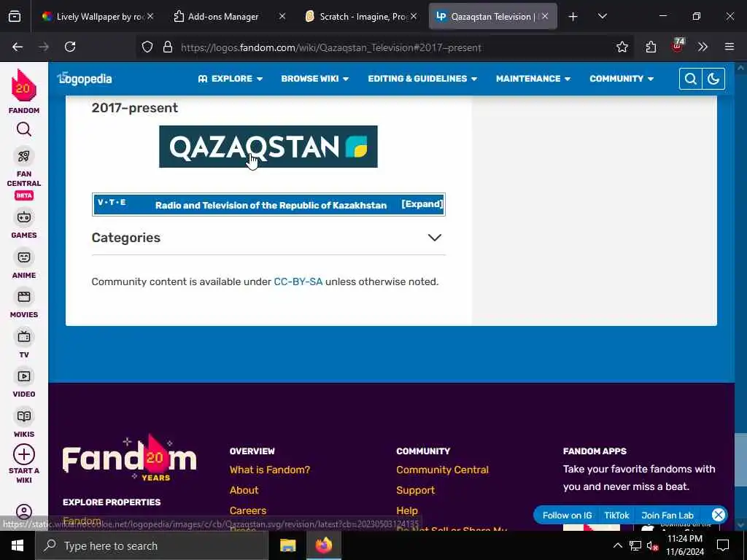Open the CC-BY-SA license link

click(x=298, y=281)
